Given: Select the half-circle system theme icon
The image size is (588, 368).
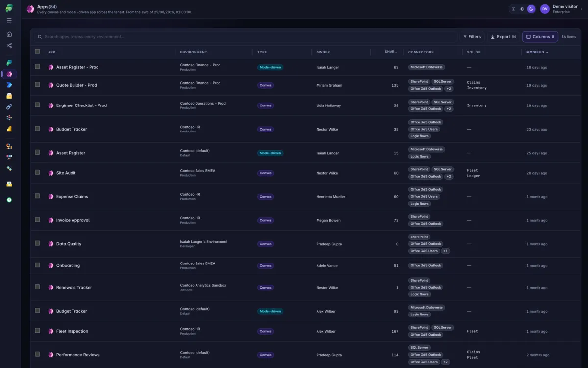Looking at the screenshot, I should click(522, 9).
